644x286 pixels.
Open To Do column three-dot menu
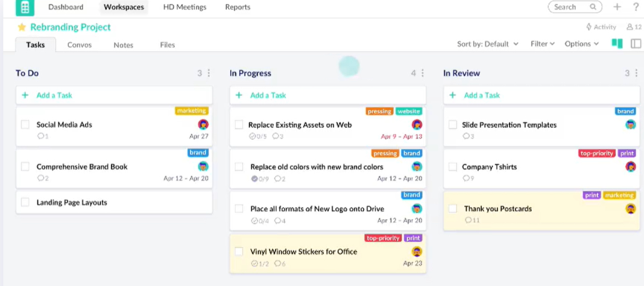pyautogui.click(x=209, y=73)
